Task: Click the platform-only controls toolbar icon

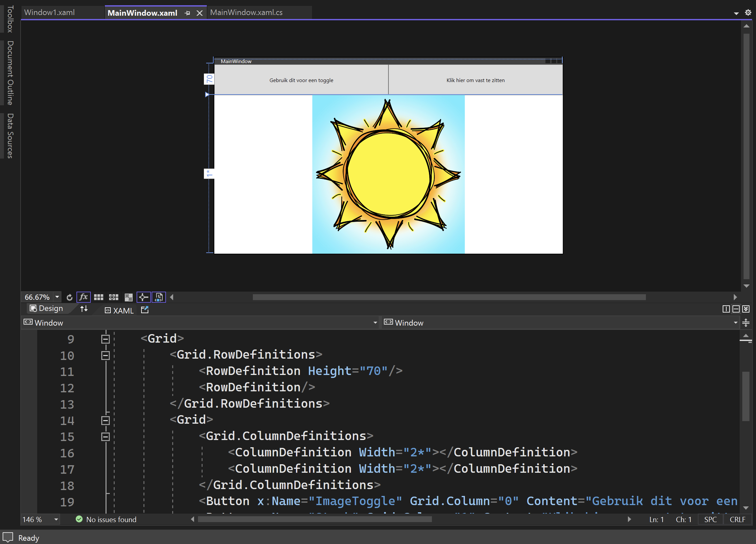Action: pyautogui.click(x=159, y=297)
